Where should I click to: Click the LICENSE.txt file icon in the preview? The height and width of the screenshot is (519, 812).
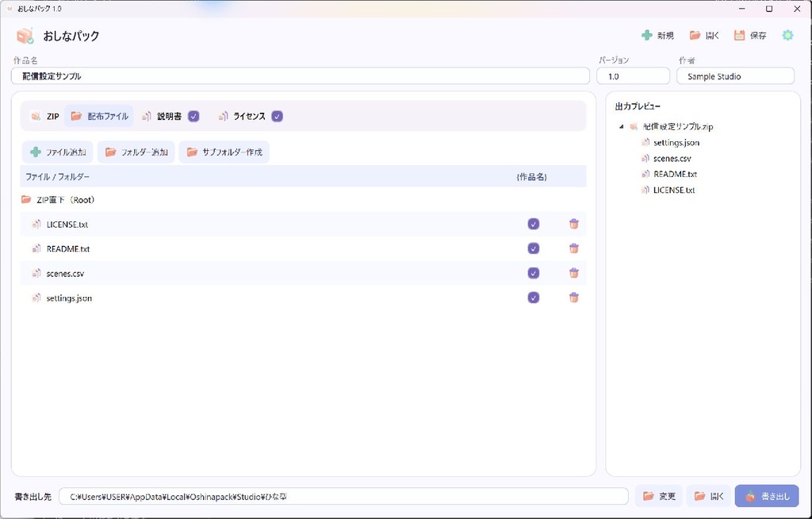click(x=645, y=190)
